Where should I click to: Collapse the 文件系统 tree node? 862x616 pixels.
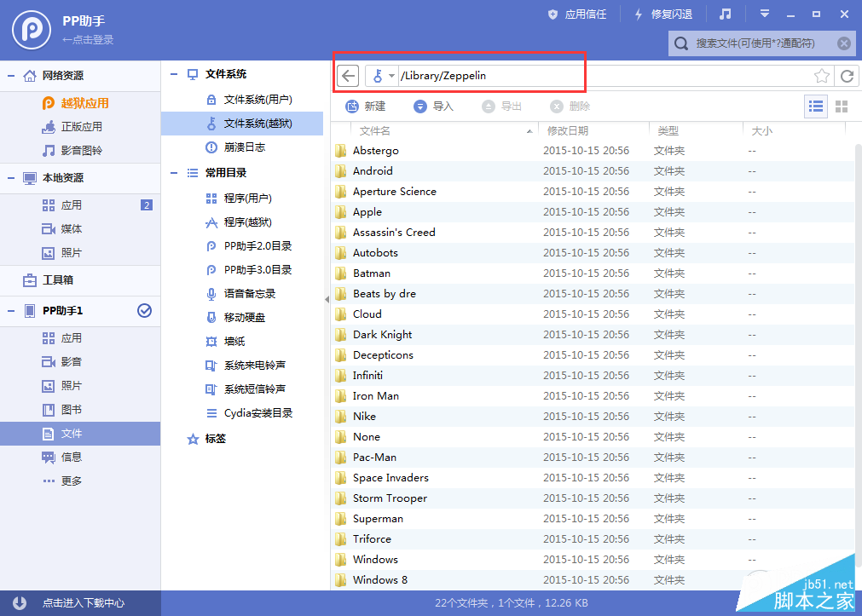tap(174, 74)
